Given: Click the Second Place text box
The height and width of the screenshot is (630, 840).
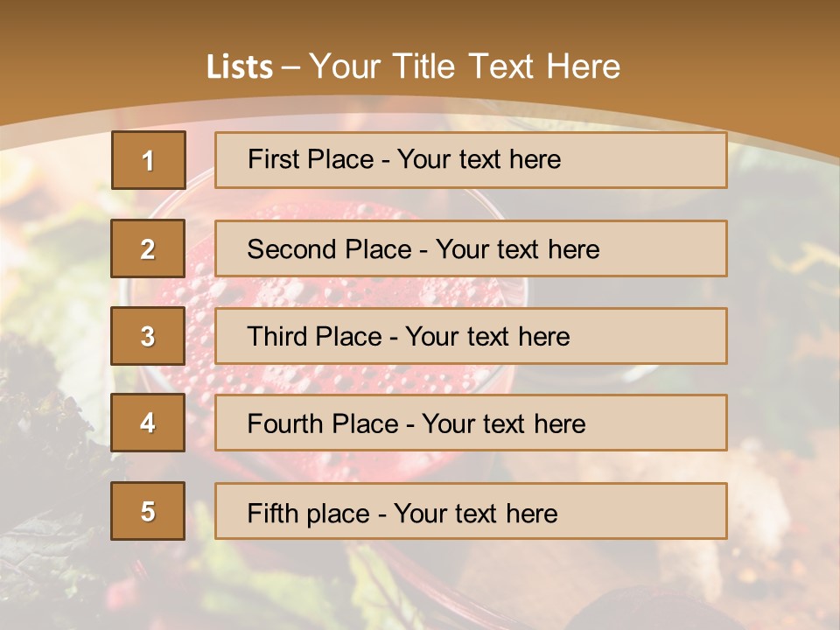Looking at the screenshot, I should point(471,248).
